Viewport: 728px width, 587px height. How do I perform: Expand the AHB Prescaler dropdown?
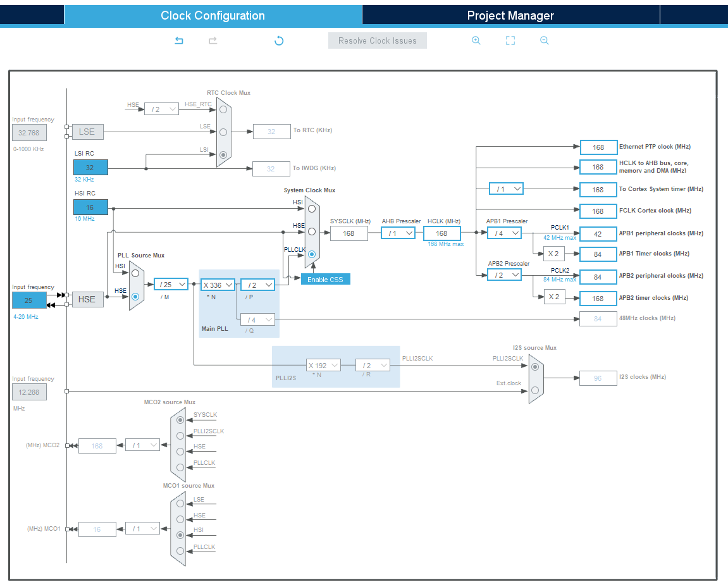coord(398,233)
